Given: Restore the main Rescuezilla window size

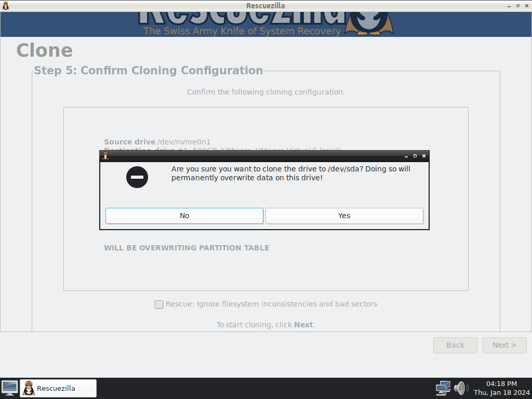Looking at the screenshot, I should click(518, 6).
